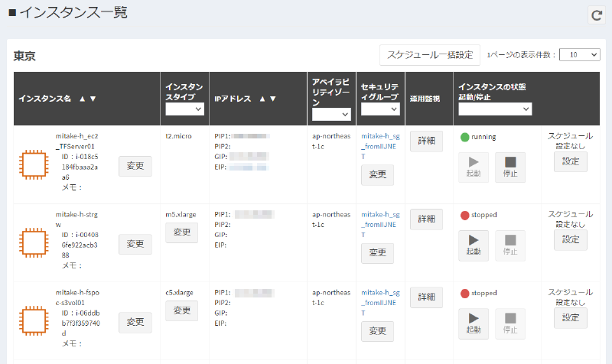Start the mitake-h-fspoc-s3vol01 instance

pos(473,323)
